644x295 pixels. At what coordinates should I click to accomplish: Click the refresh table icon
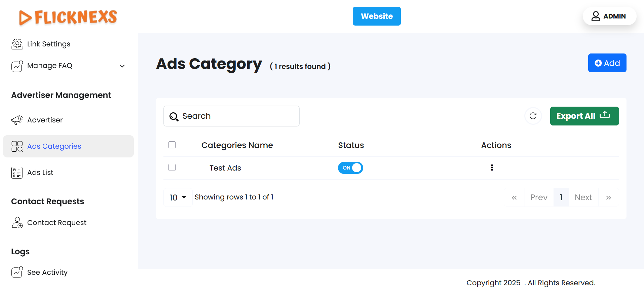click(533, 116)
